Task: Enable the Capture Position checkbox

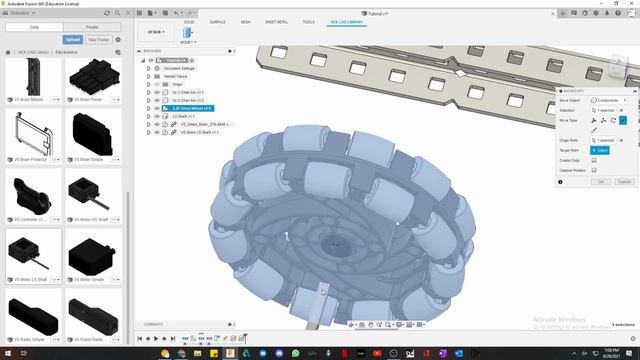Action: pos(594,170)
